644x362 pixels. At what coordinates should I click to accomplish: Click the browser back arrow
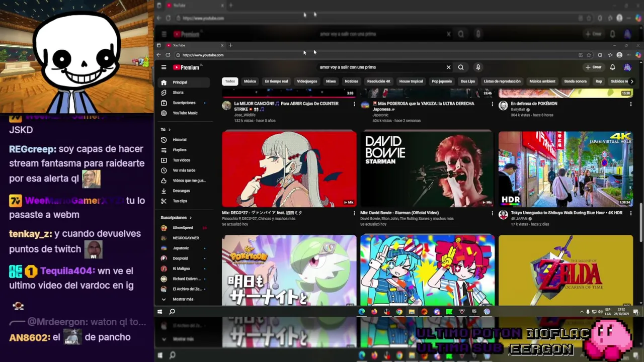pyautogui.click(x=159, y=55)
